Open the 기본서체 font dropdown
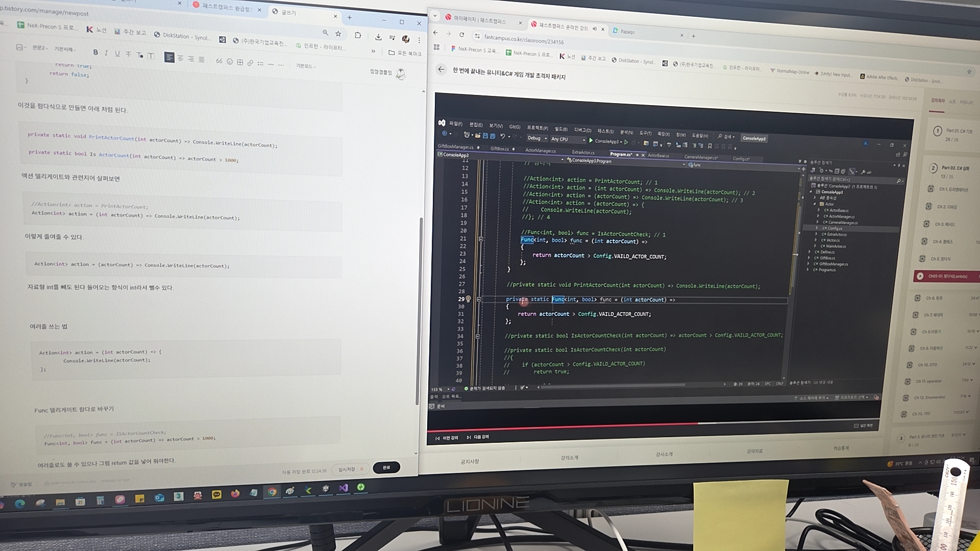980x551 pixels. pos(64,49)
